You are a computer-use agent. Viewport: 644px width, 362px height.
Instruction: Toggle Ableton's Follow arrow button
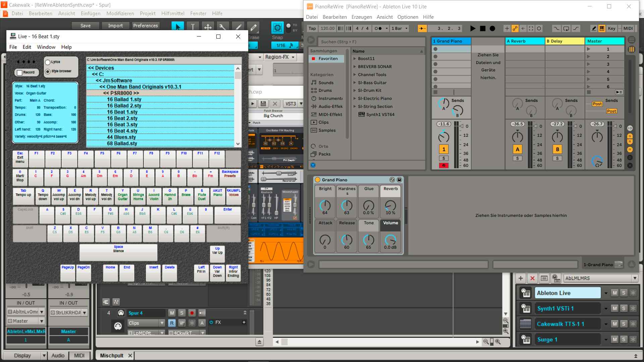[x=422, y=28]
